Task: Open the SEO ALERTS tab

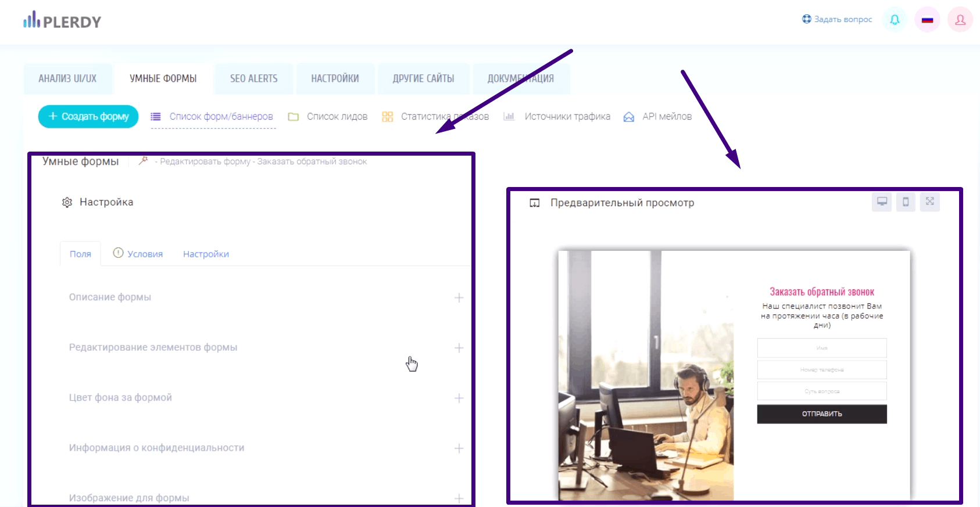Action: (253, 78)
